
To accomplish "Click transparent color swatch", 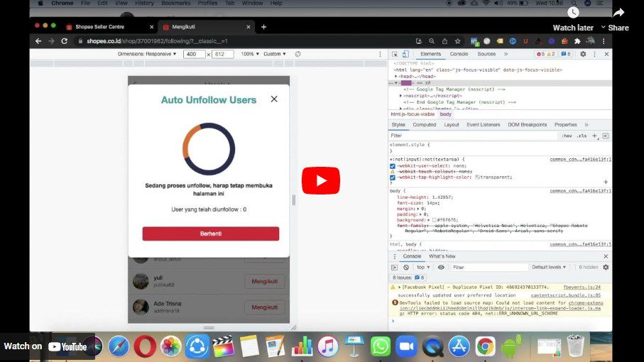I will coord(477,177).
